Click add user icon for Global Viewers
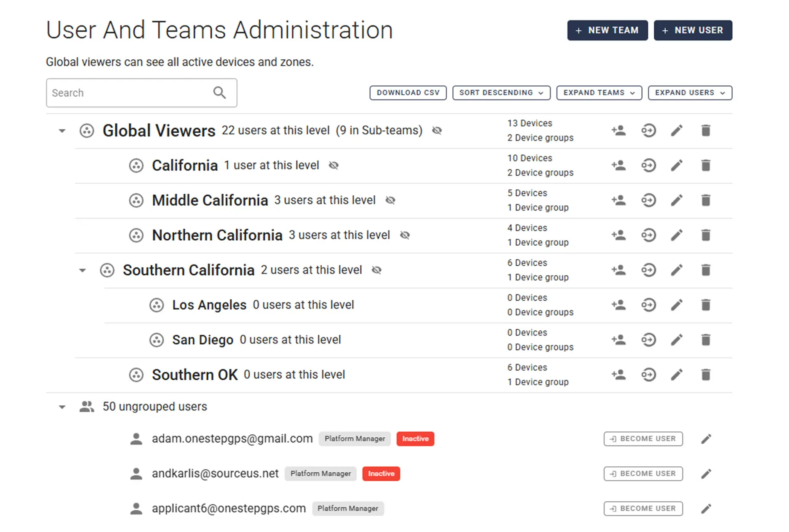The width and height of the screenshot is (789, 532). (x=618, y=131)
